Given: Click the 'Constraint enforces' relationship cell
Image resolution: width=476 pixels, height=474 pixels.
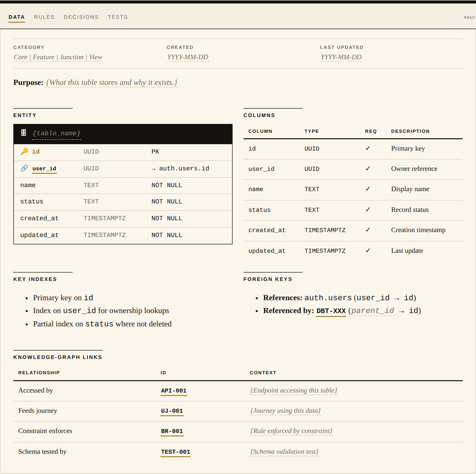Looking at the screenshot, I should pos(45,431).
